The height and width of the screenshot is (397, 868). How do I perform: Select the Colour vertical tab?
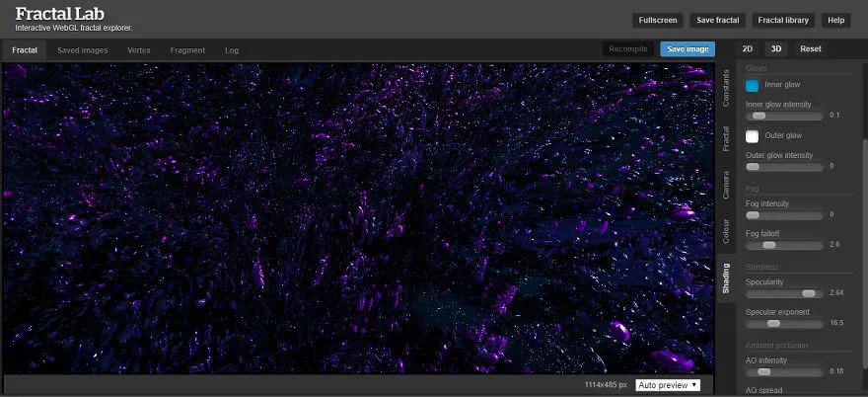(726, 231)
